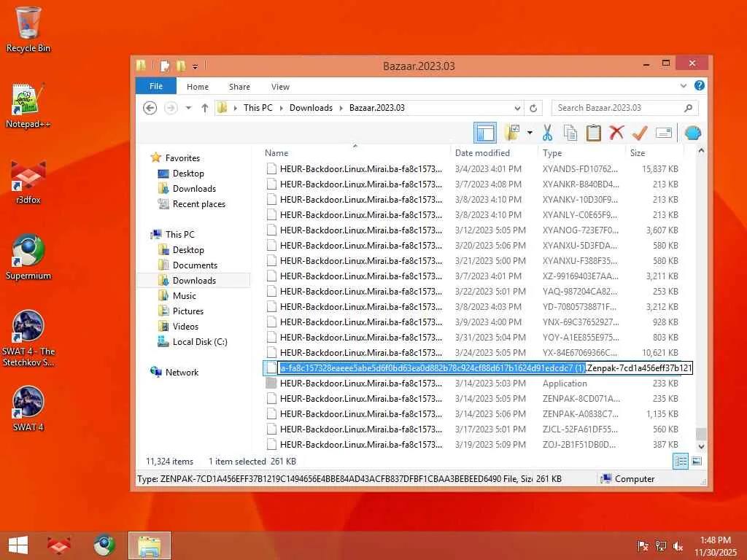Click the Forward navigation arrow
Screen dimensions: 747x560
click(x=171, y=108)
